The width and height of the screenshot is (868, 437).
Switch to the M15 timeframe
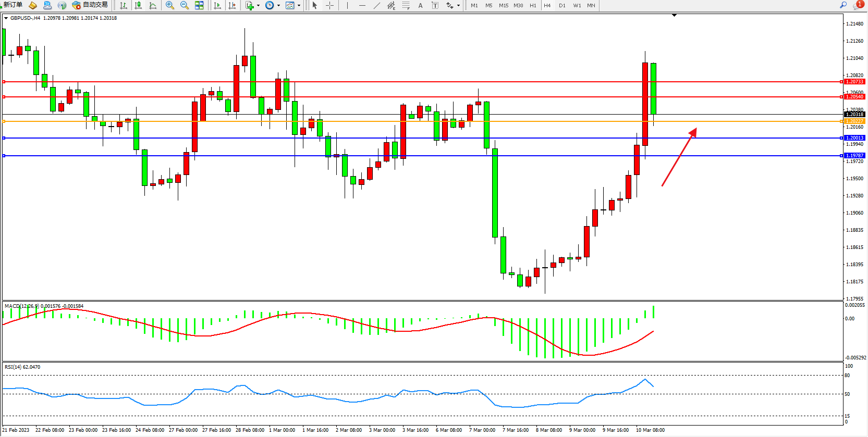pyautogui.click(x=503, y=5)
